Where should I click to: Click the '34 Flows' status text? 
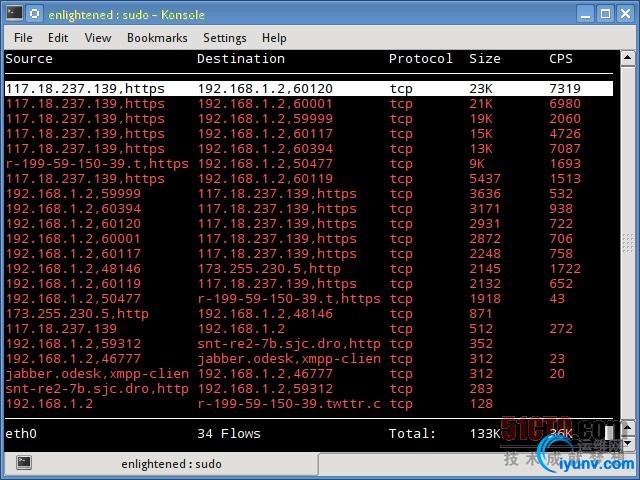(x=229, y=433)
